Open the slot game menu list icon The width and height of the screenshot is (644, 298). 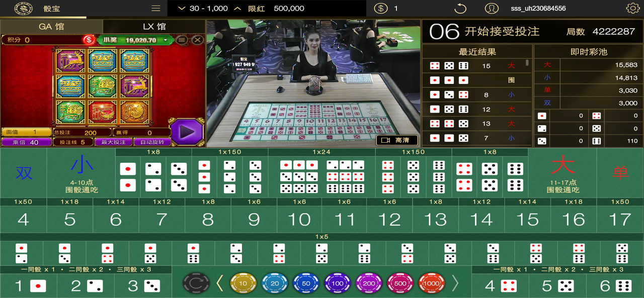point(182,40)
